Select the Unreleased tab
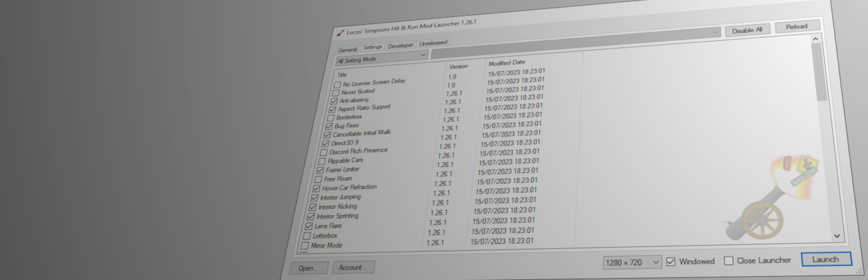The height and width of the screenshot is (280, 868). 433,43
